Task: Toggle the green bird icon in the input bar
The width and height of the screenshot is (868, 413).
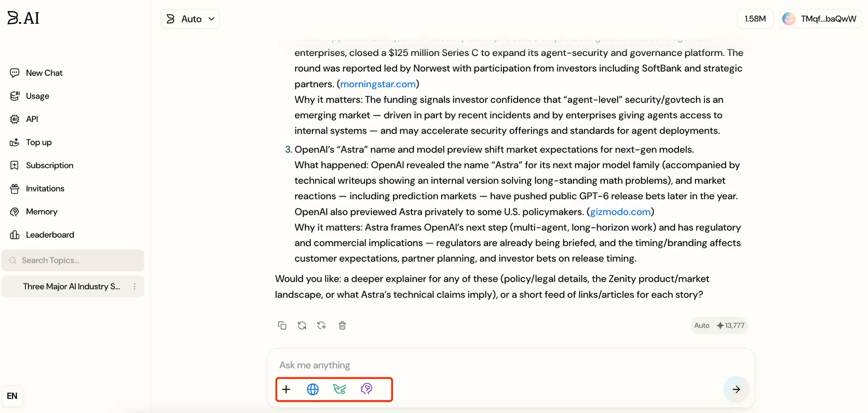Action: [x=339, y=389]
